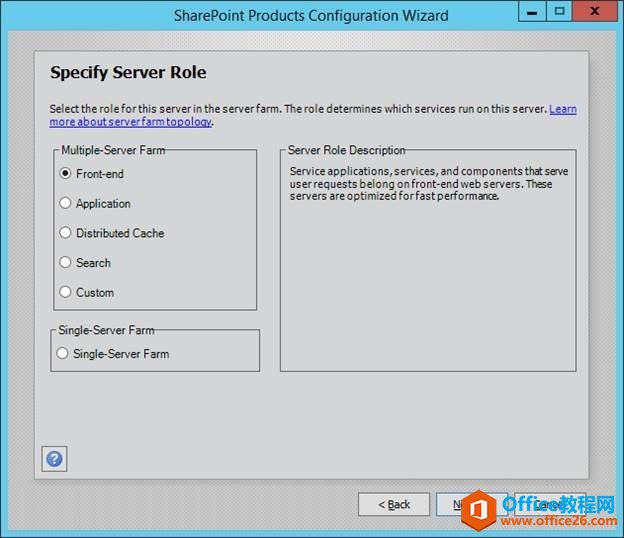The height and width of the screenshot is (538, 624).
Task: Click the SharePoint Products Configuration Wizard title
Action: point(311,16)
